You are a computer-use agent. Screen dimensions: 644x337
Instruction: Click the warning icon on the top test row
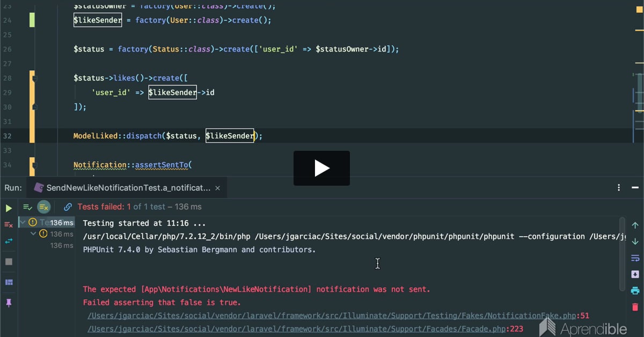click(x=33, y=222)
